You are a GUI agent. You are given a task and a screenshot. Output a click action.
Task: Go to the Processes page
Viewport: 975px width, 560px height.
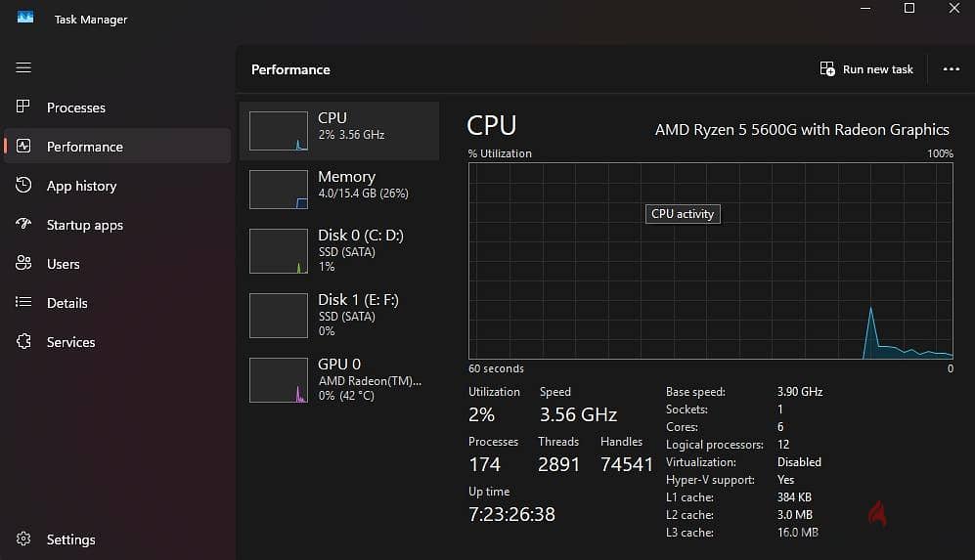(x=76, y=108)
